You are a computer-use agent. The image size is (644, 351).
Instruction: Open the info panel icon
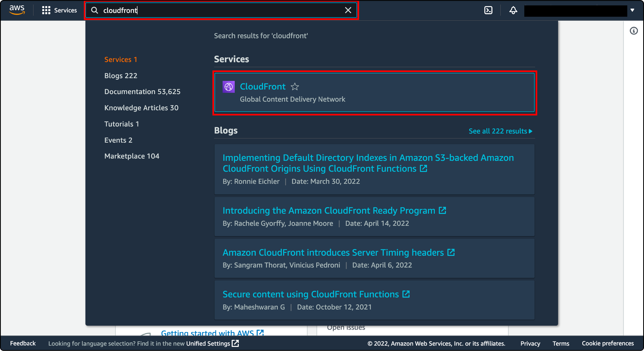click(x=633, y=31)
